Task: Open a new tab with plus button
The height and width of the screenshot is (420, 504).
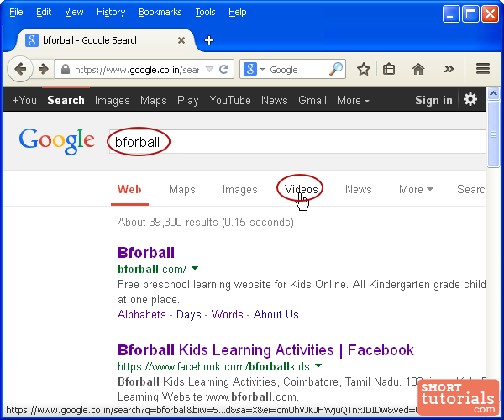Action: pos(209,40)
